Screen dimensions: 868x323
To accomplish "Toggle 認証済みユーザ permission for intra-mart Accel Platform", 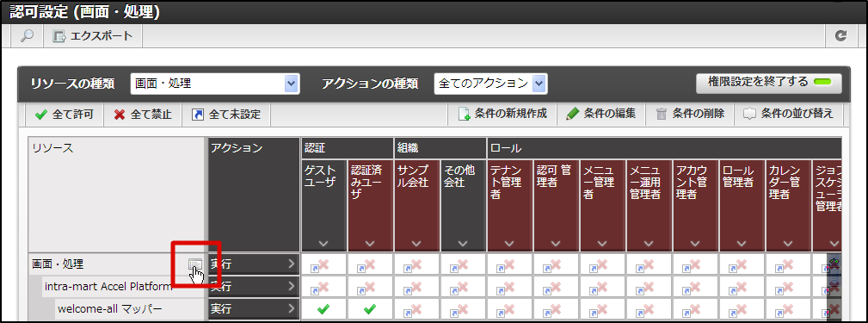I will click(370, 287).
